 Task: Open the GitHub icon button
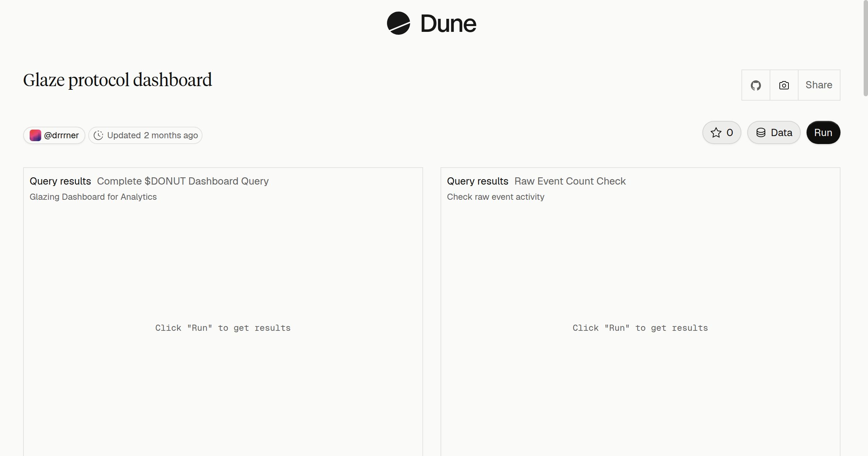[x=756, y=85]
